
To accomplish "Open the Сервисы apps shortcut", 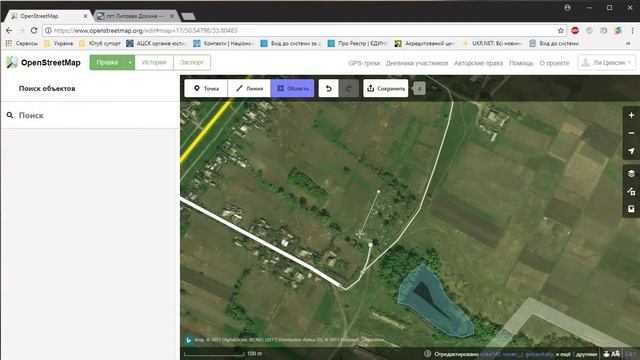I will point(22,43).
